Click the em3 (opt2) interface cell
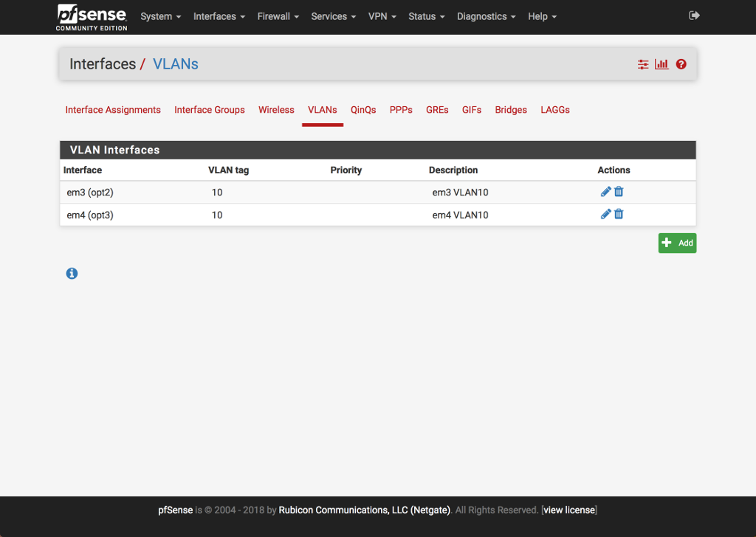 89,193
